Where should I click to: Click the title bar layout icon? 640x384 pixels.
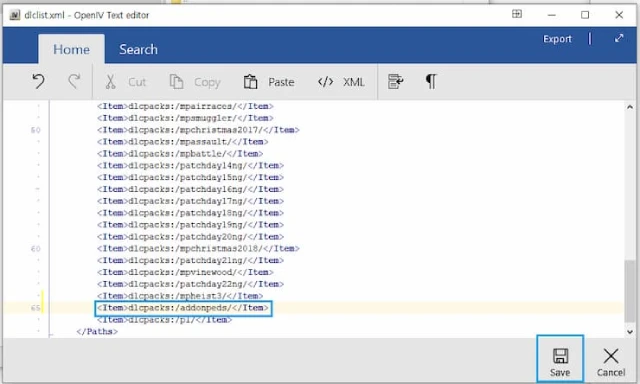point(517,14)
